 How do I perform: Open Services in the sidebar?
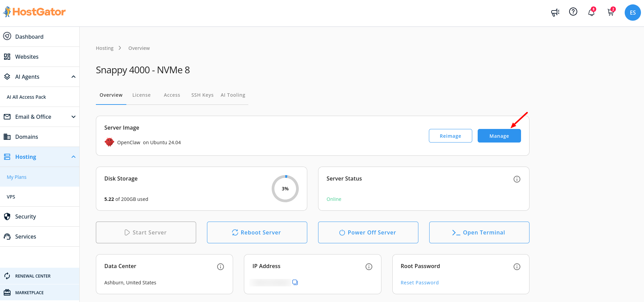tap(40, 237)
